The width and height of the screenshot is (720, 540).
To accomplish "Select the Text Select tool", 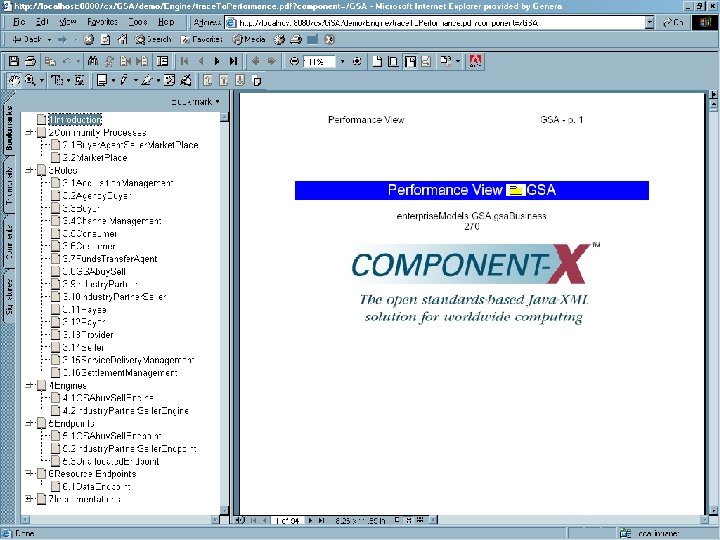I will click(x=56, y=81).
